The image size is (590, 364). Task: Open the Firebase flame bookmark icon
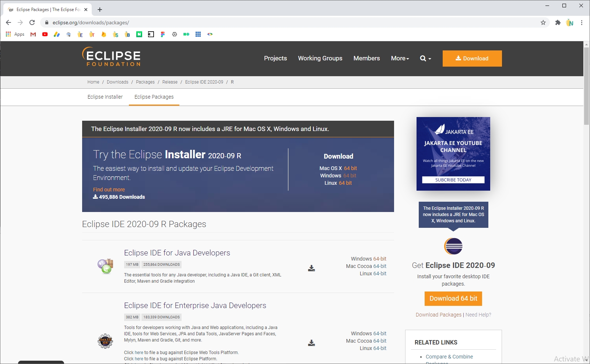[x=104, y=34]
